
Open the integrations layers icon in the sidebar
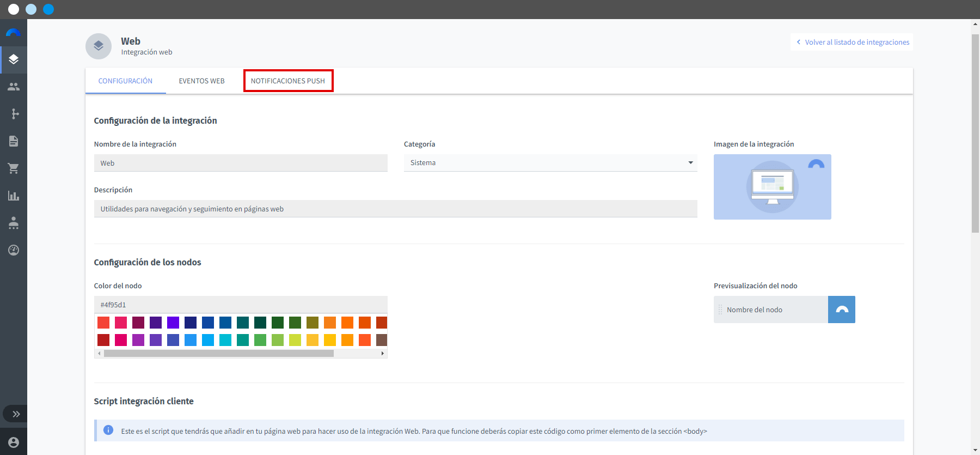(14, 59)
